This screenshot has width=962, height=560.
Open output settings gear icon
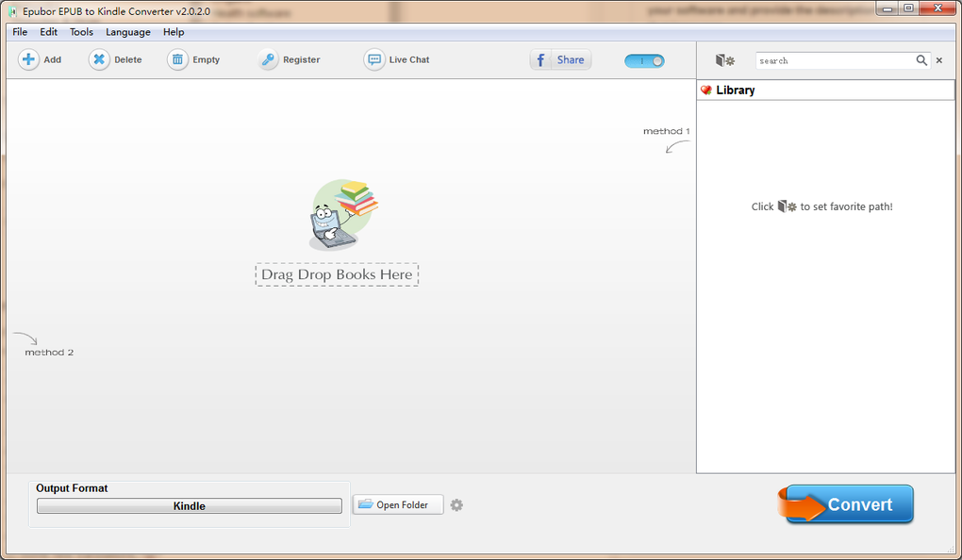tap(456, 505)
